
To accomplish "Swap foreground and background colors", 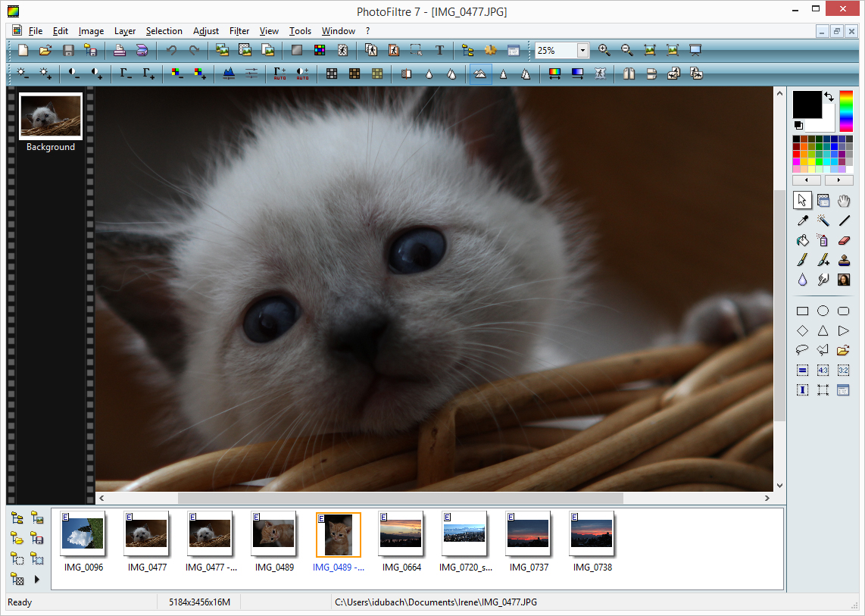I will (829, 97).
